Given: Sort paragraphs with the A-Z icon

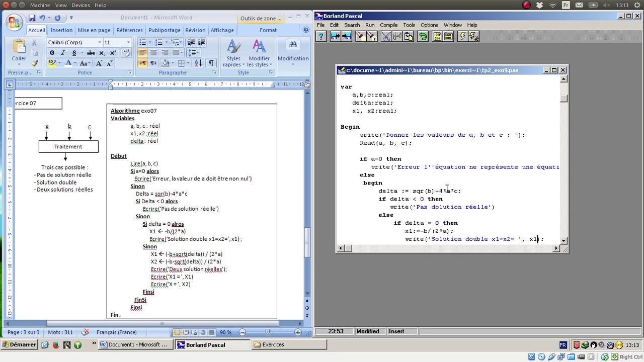Looking at the screenshot, I should (198, 63).
